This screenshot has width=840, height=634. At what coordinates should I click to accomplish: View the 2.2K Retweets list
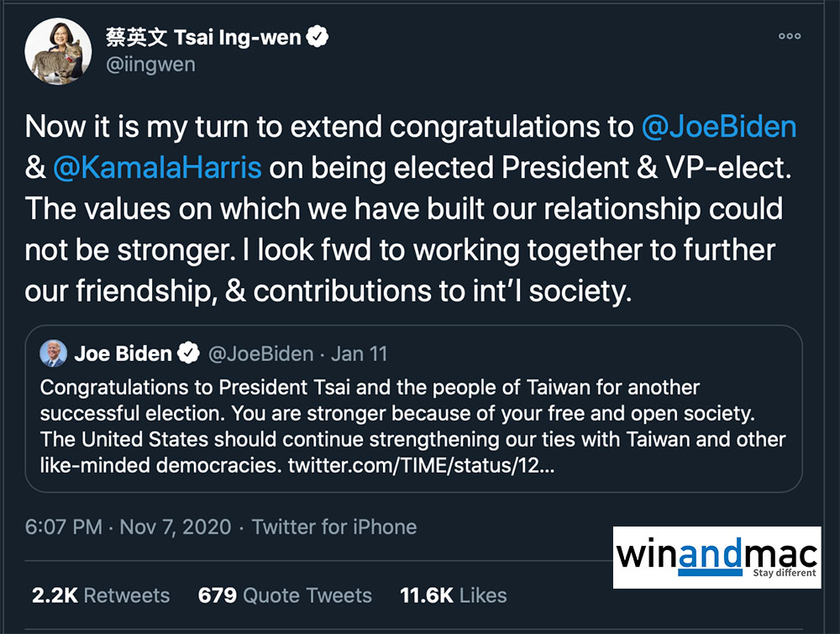click(101, 595)
